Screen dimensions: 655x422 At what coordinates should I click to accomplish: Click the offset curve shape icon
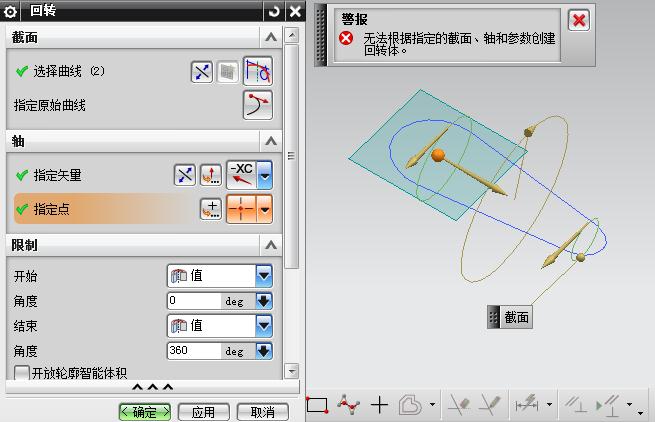pos(410,404)
